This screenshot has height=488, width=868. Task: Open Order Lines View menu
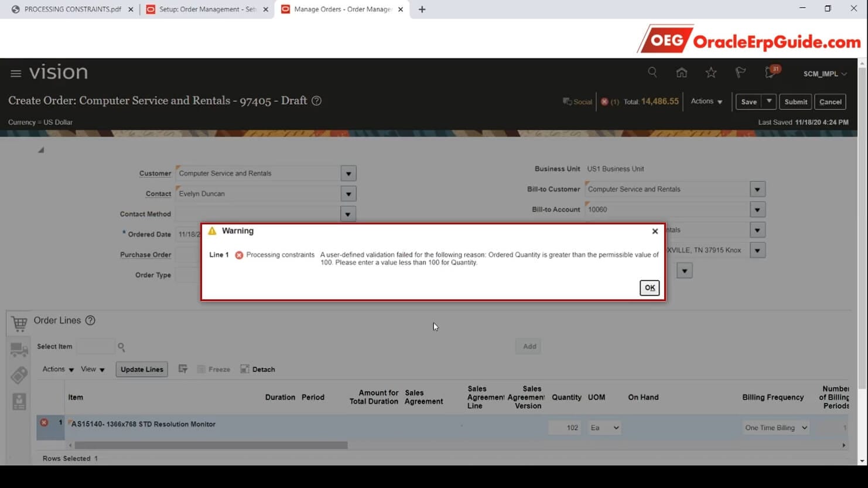tap(93, 369)
